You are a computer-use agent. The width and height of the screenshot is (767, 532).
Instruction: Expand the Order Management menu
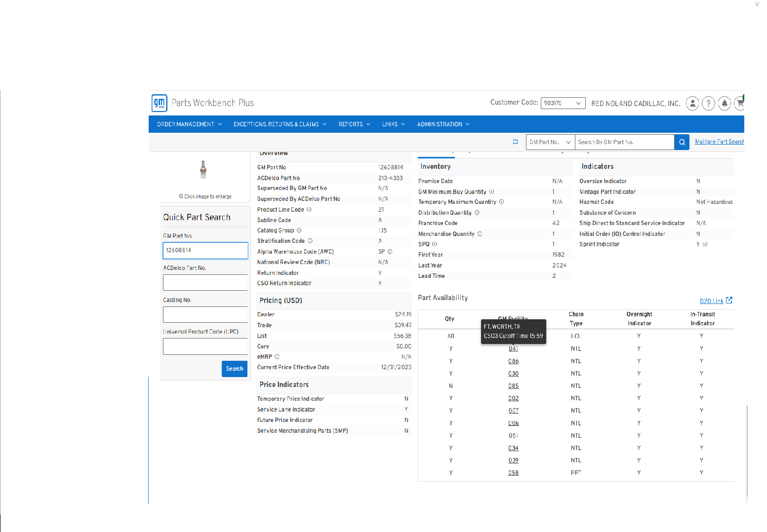[189, 124]
